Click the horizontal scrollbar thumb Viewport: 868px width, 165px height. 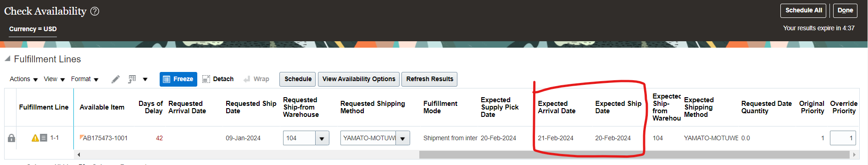pos(634,155)
